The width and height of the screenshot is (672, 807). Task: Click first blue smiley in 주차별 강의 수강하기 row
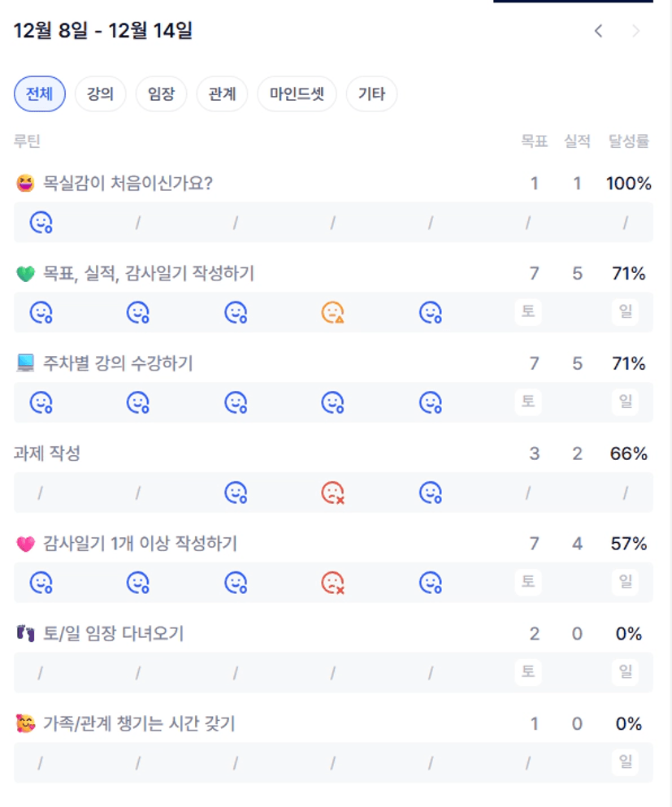[41, 402]
